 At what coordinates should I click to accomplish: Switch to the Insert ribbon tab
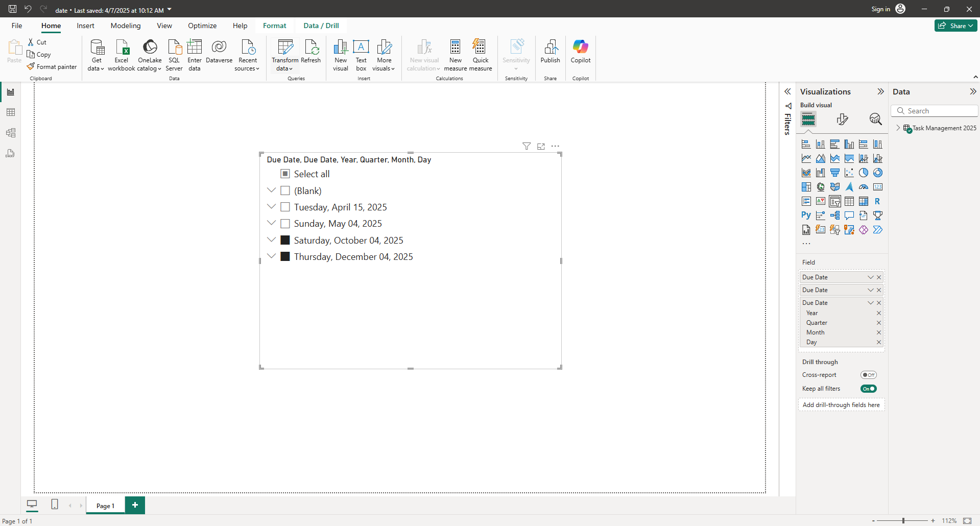(85, 26)
